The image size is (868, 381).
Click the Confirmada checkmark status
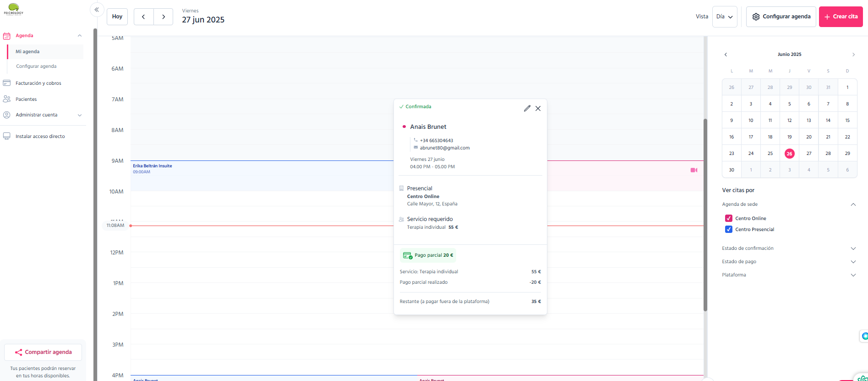pyautogui.click(x=415, y=106)
